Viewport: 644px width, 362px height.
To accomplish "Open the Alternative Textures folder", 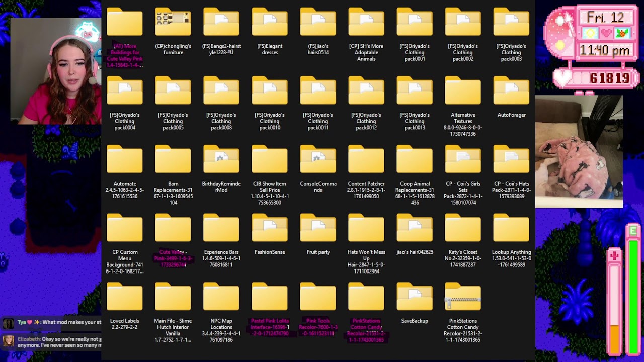I will coord(463,91).
